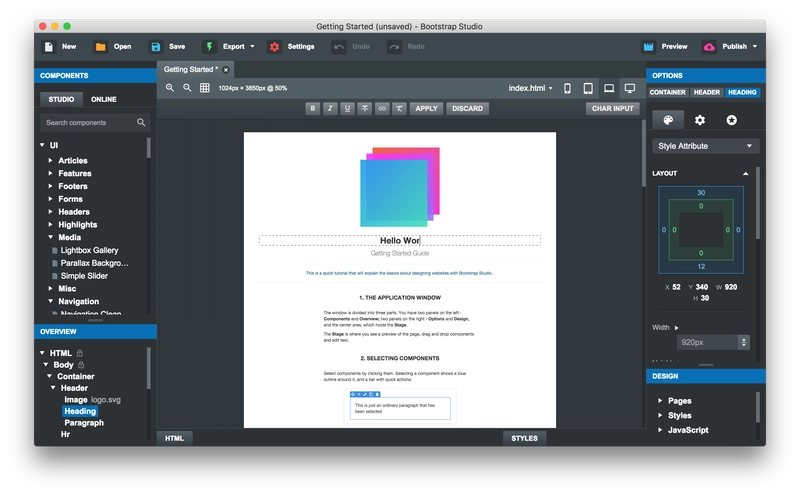Switch to the ONLINE components tab

(104, 99)
